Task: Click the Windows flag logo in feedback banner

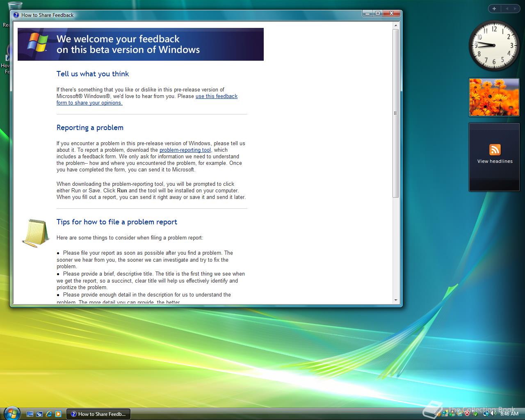Action: pos(36,43)
